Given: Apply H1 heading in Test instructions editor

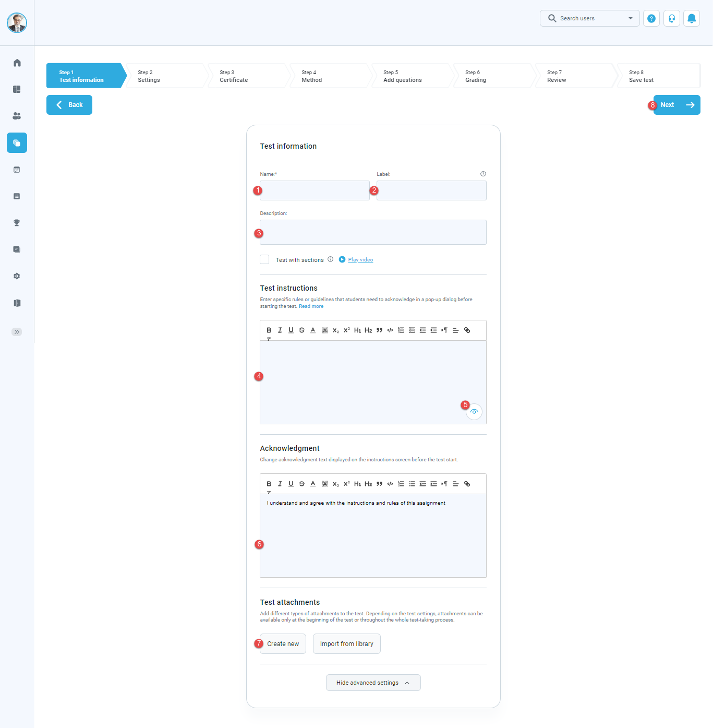Looking at the screenshot, I should coord(358,330).
